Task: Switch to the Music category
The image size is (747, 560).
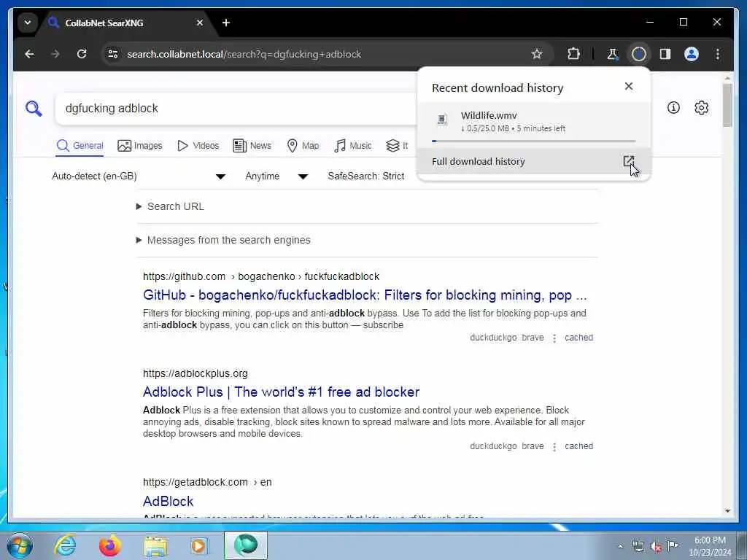Action: (353, 146)
